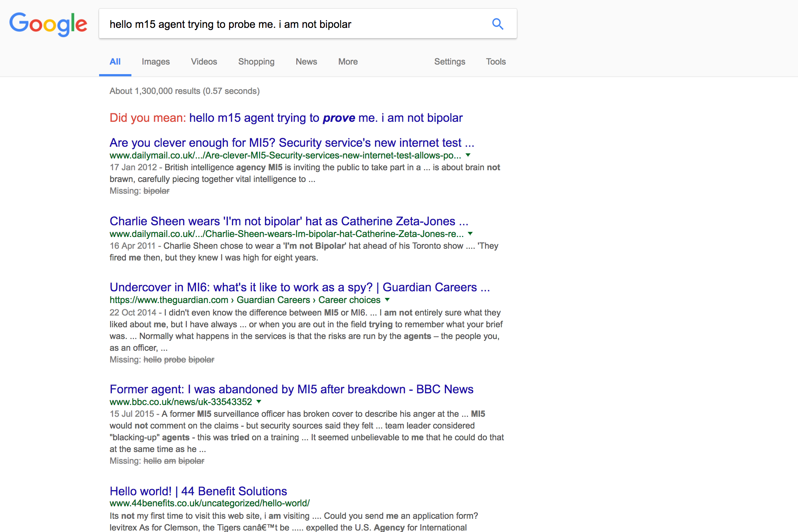Click the '16 Apr 2011' snippet date
Viewport: 798px width, 532px height.
click(x=133, y=246)
